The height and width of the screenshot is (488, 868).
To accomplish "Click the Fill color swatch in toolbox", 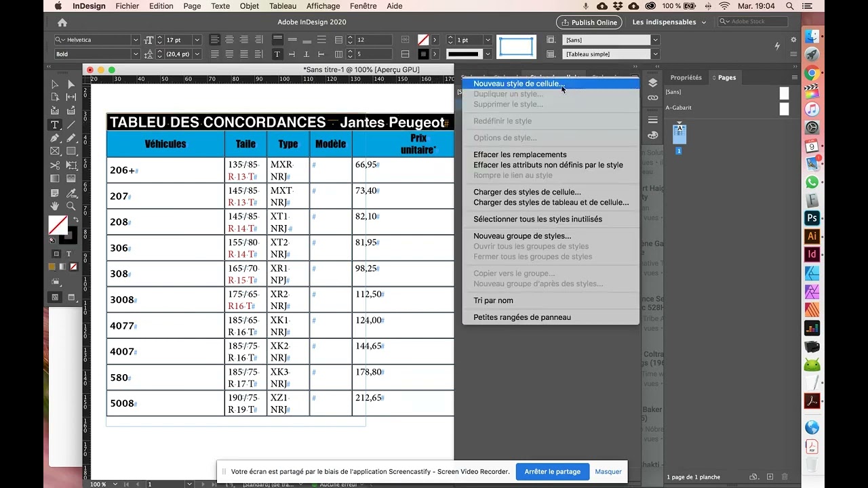I will click(x=58, y=225).
